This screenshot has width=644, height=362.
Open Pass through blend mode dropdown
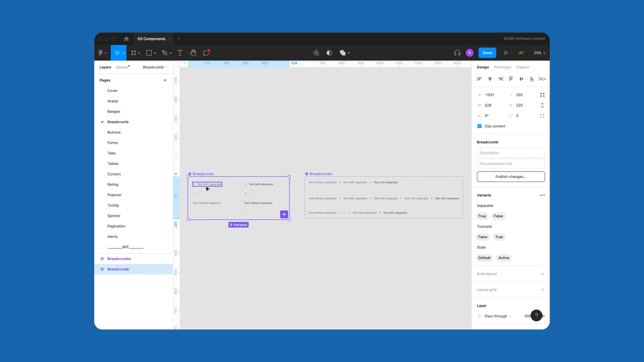pos(497,316)
